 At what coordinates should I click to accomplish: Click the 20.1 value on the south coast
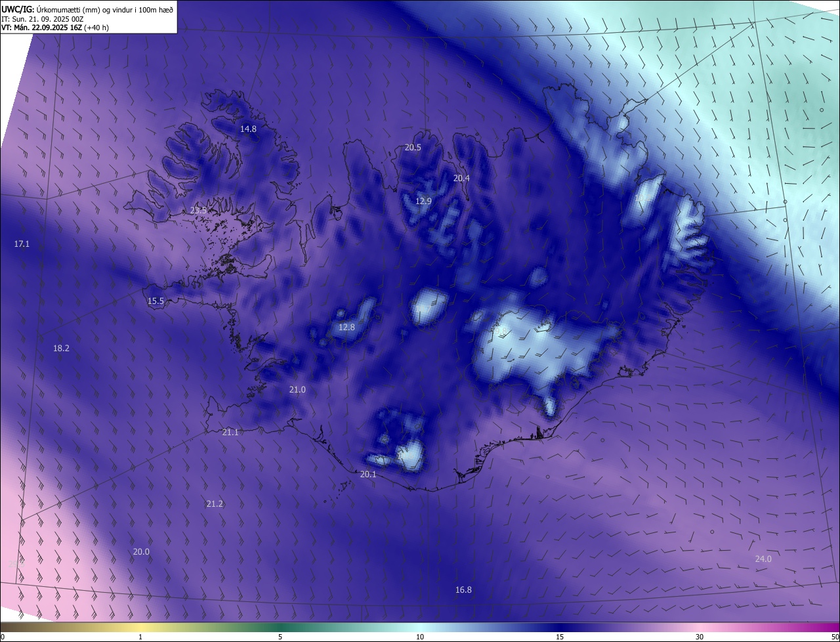click(368, 475)
